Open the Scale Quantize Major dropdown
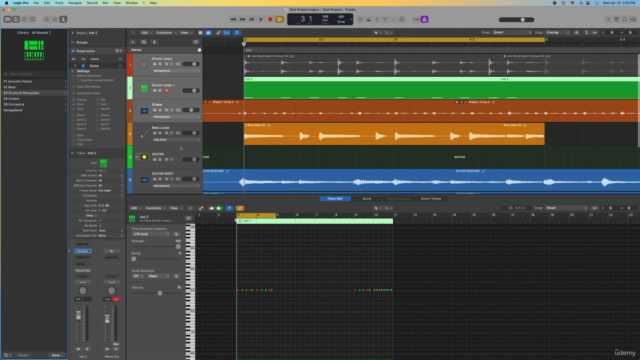This screenshot has height=360, width=640. [159, 276]
